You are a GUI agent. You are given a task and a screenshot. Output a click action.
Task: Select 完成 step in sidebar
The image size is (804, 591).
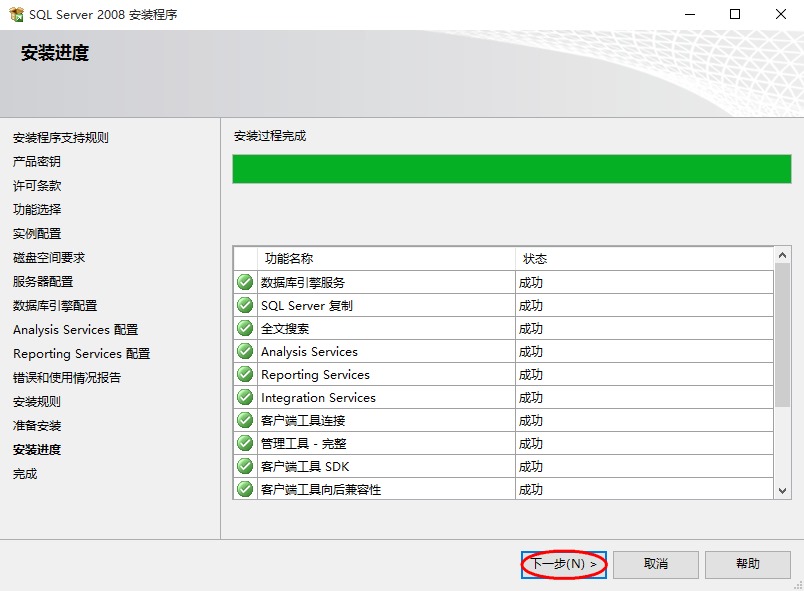click(x=25, y=474)
